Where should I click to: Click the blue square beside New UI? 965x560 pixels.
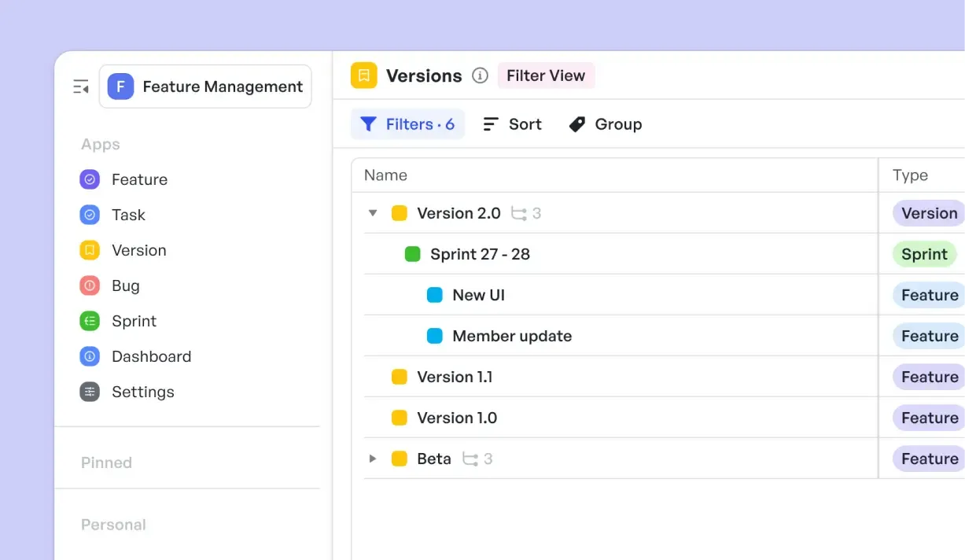tap(435, 295)
